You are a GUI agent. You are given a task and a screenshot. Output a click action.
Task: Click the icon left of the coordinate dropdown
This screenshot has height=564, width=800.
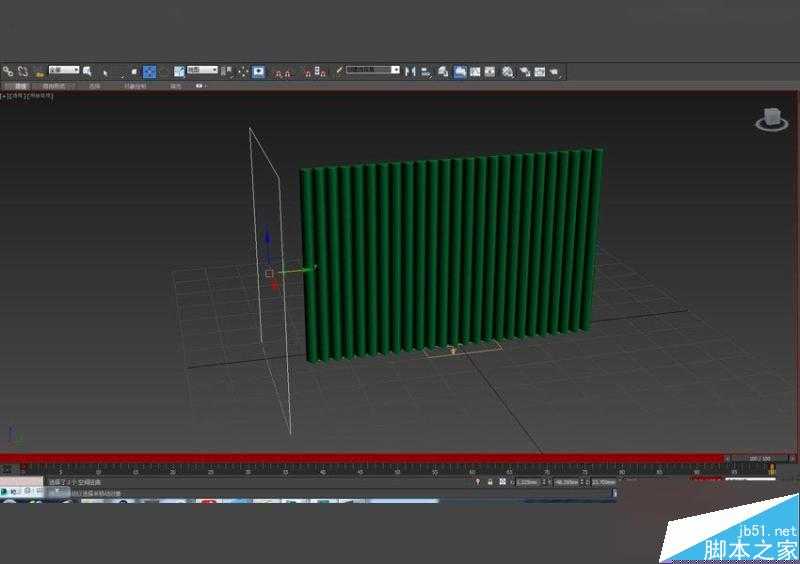[179, 71]
